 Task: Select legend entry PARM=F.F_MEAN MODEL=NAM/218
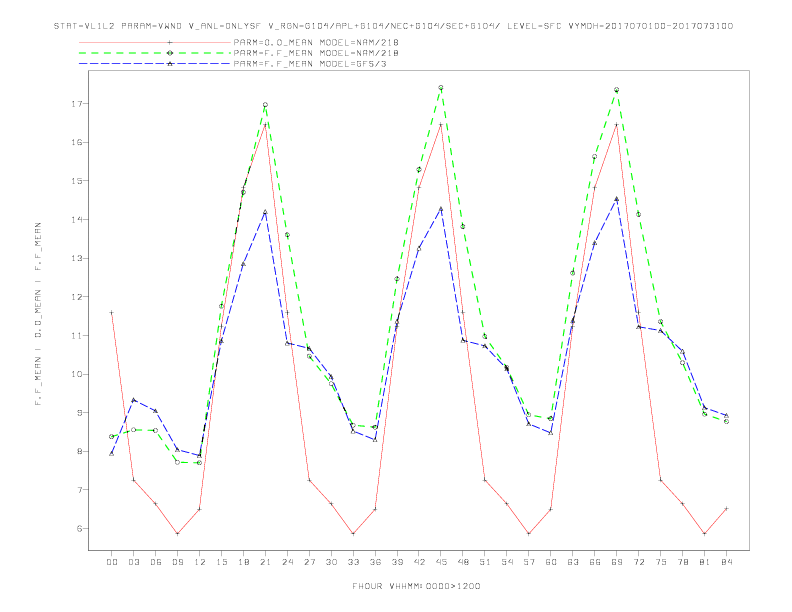tap(316, 53)
